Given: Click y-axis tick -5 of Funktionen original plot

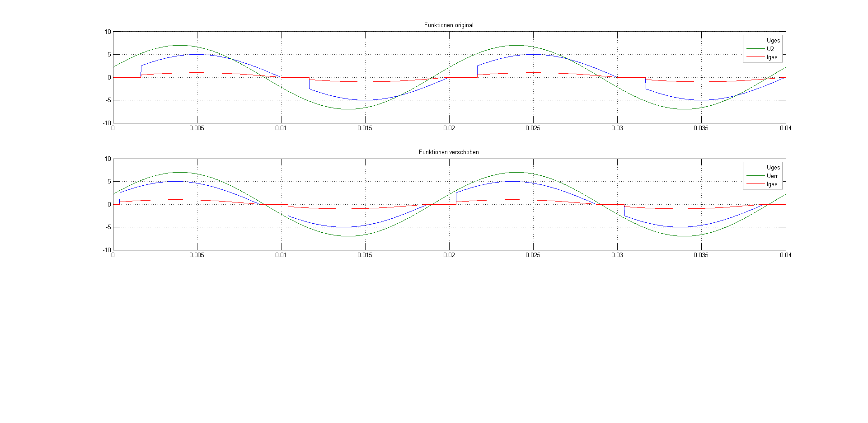Looking at the screenshot, I should (x=108, y=100).
